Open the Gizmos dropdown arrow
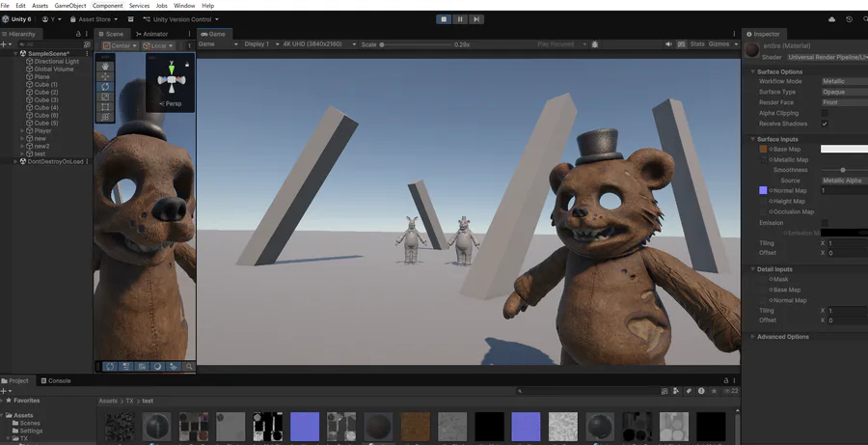868x445 pixels. coord(736,44)
